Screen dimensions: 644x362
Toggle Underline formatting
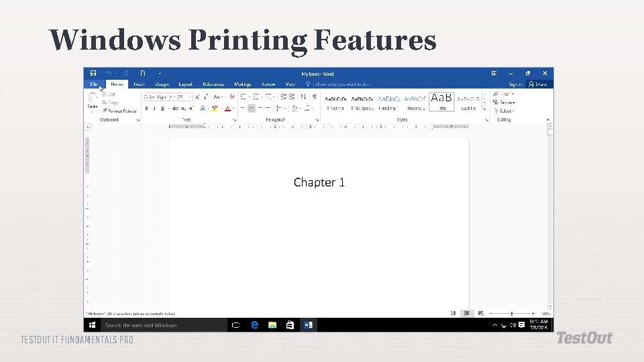point(162,109)
